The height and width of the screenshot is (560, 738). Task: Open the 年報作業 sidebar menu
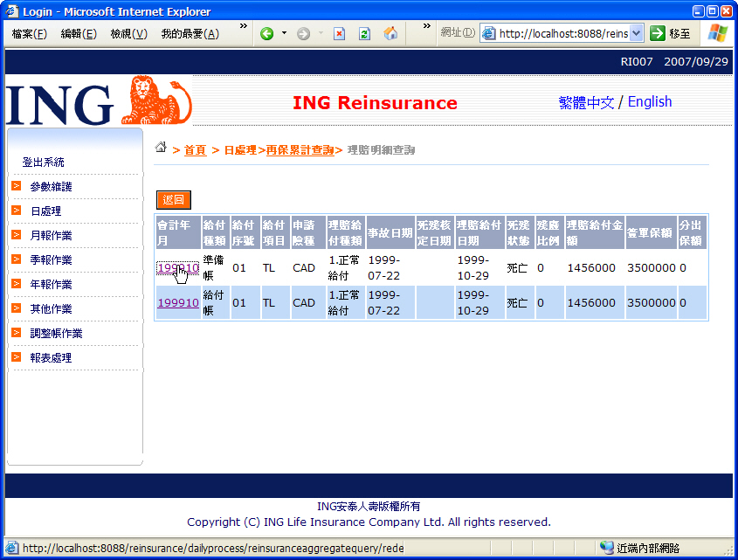point(51,285)
